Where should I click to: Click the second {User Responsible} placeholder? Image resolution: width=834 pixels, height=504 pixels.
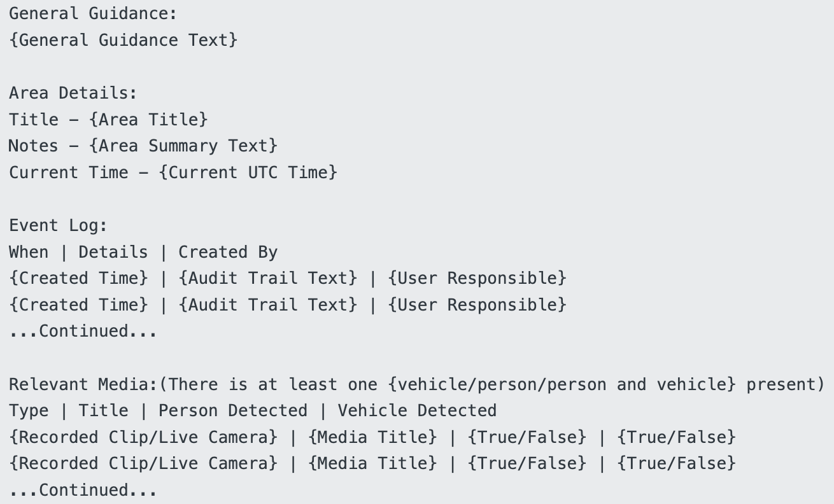pos(477,305)
